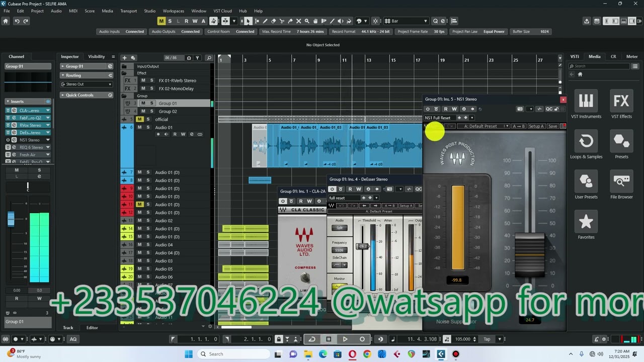Unmute the official track
The image size is (644, 362).
[x=140, y=119]
